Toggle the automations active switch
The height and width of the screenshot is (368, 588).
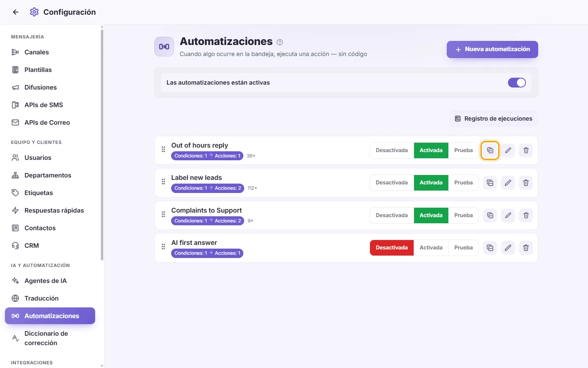[517, 83]
